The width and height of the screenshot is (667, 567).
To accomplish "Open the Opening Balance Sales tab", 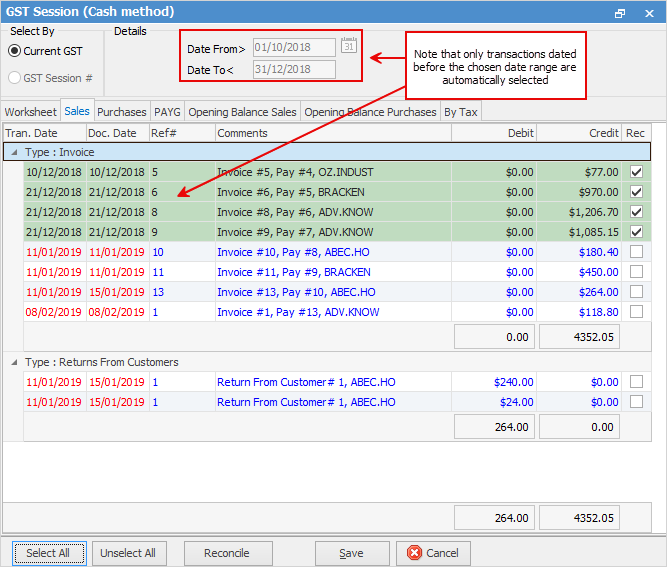I will (242, 112).
